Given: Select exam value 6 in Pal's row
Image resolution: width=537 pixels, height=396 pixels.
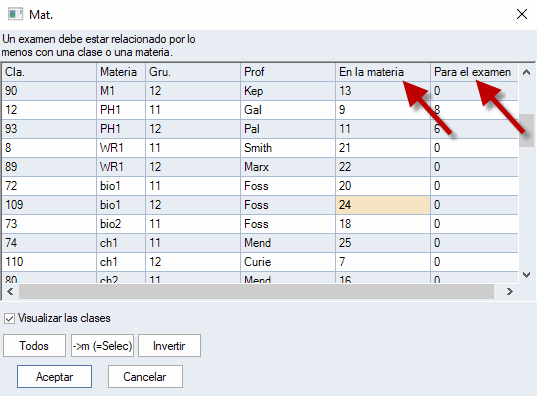Looking at the screenshot, I should tap(474, 129).
